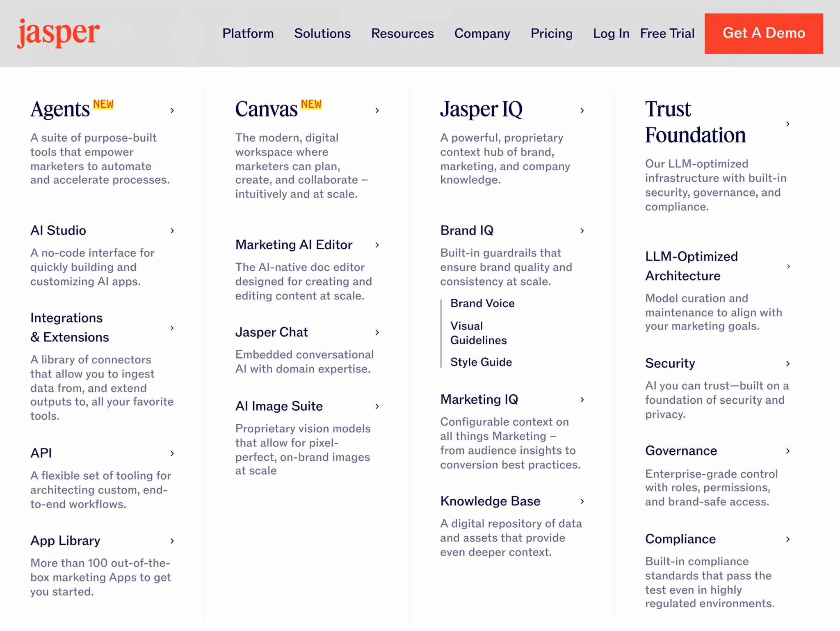Click the Log In link

point(611,33)
